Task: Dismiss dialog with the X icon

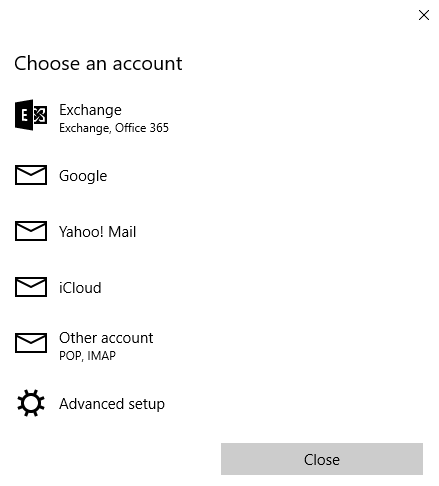Action: click(x=424, y=15)
